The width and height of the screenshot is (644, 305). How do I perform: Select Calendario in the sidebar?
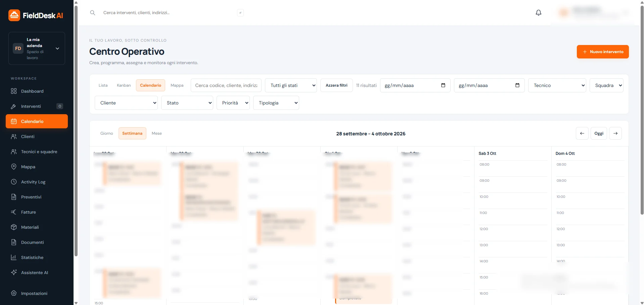point(37,121)
